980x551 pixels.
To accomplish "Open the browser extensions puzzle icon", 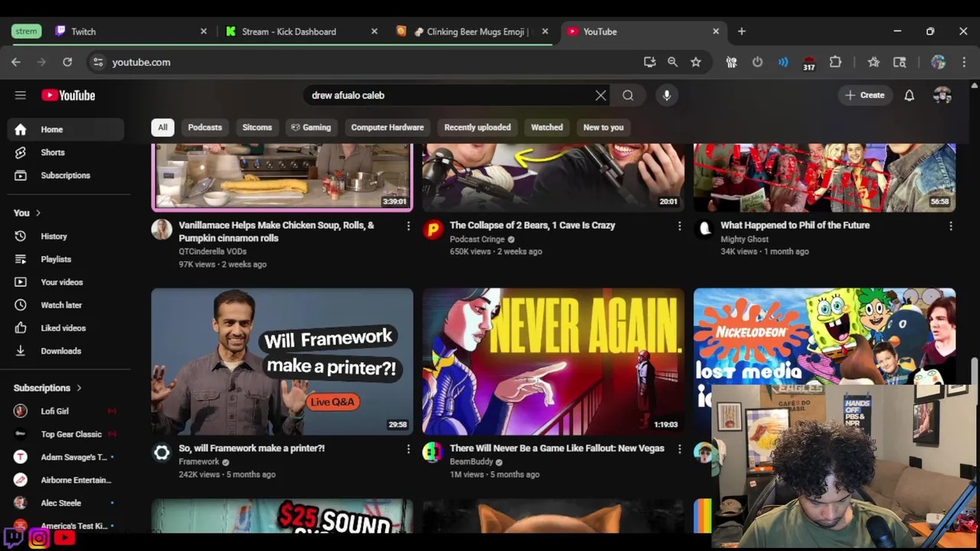I will [835, 62].
